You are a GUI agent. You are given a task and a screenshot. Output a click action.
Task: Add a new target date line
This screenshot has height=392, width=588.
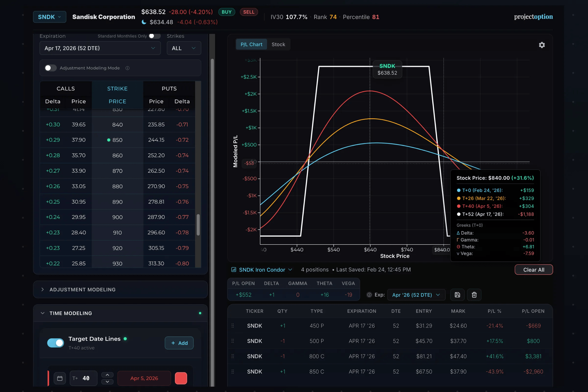pyautogui.click(x=179, y=343)
